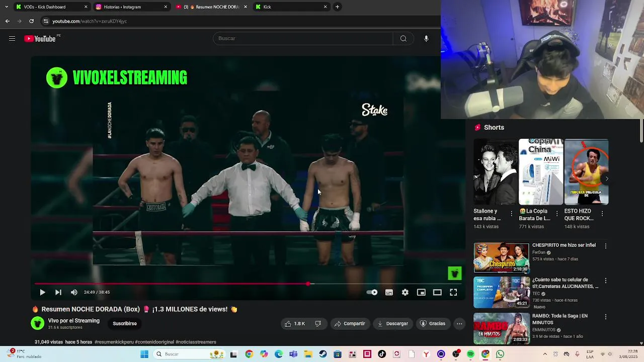Viewport: 644px width, 362px height.
Task: Select the Resumen NOCHE DORADA tab
Action: click(x=211, y=7)
